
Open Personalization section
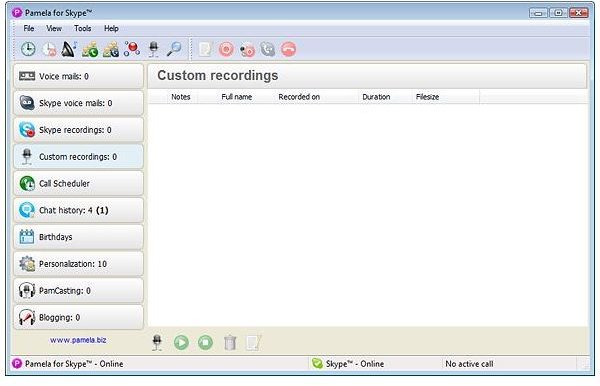click(x=78, y=264)
